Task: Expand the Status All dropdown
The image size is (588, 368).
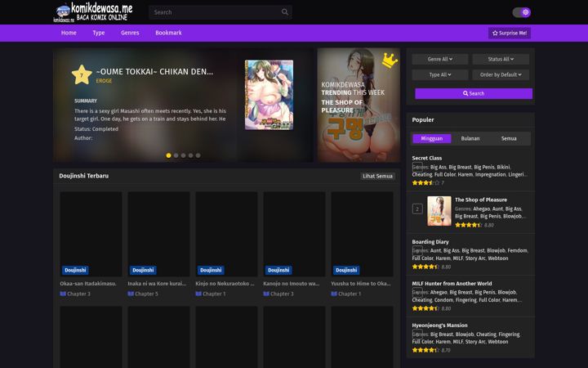Action: point(501,60)
